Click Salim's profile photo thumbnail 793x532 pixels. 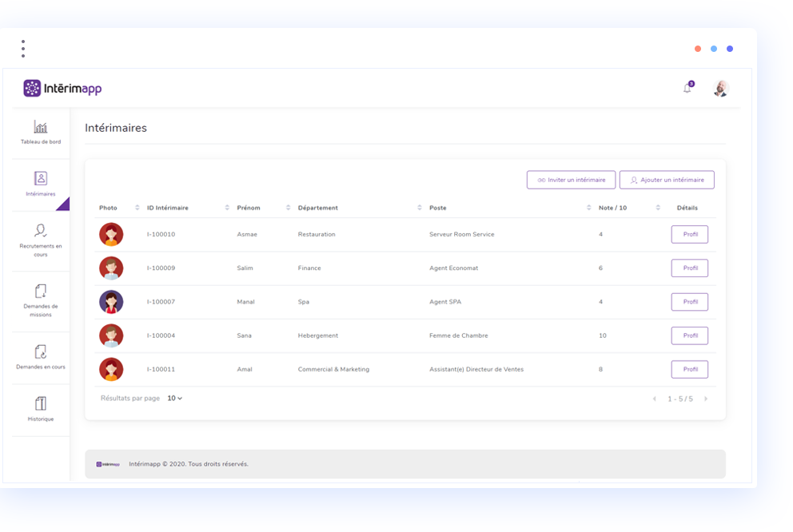point(111,268)
